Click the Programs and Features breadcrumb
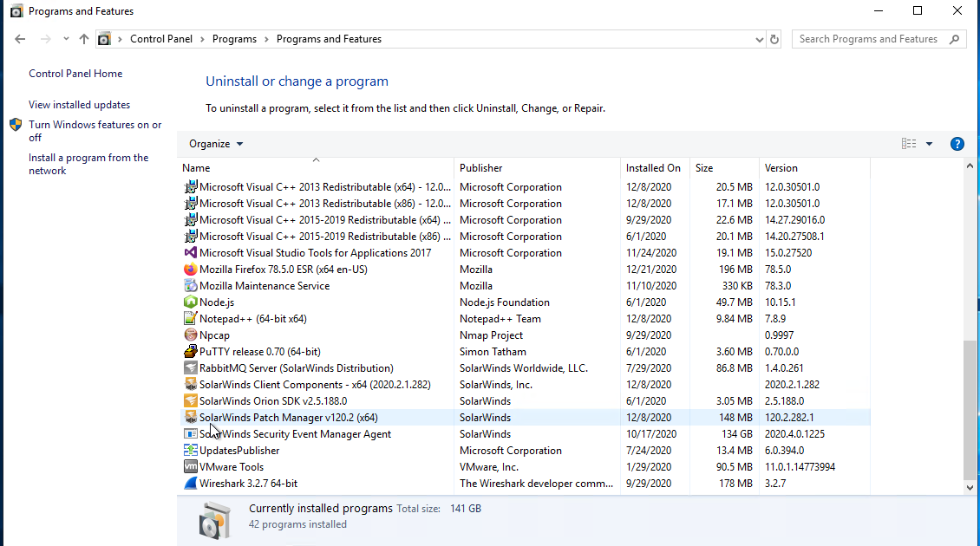This screenshot has height=546, width=980. pos(329,39)
